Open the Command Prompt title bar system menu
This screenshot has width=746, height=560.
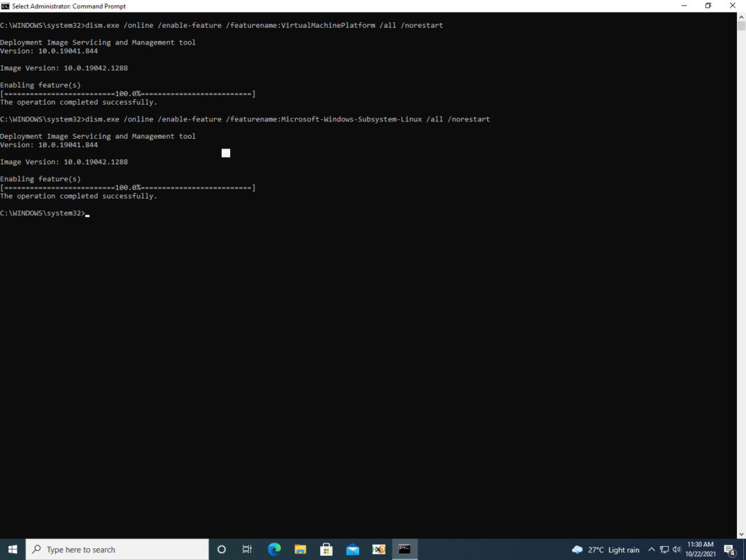[6, 6]
